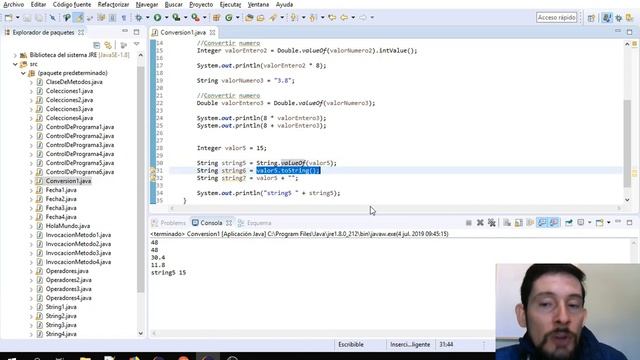The width and height of the screenshot is (640, 360).
Task: Collapse the src folder node
Action: pyautogui.click(x=15, y=64)
